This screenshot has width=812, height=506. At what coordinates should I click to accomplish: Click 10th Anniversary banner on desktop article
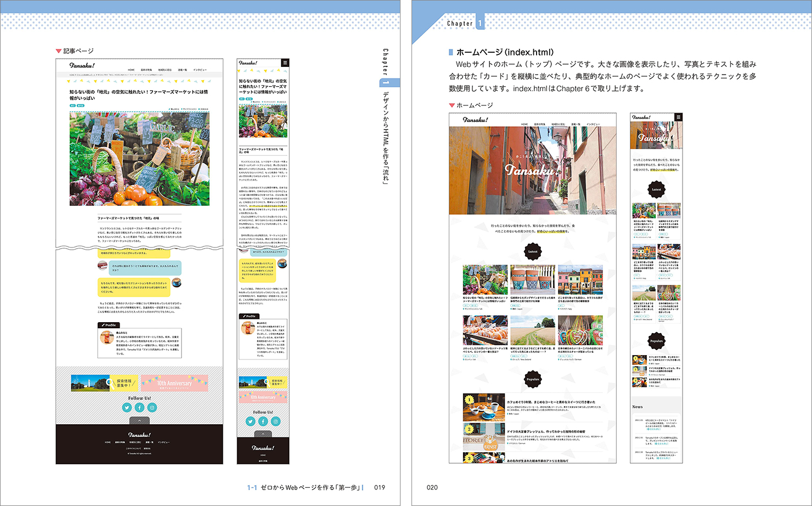point(174,383)
